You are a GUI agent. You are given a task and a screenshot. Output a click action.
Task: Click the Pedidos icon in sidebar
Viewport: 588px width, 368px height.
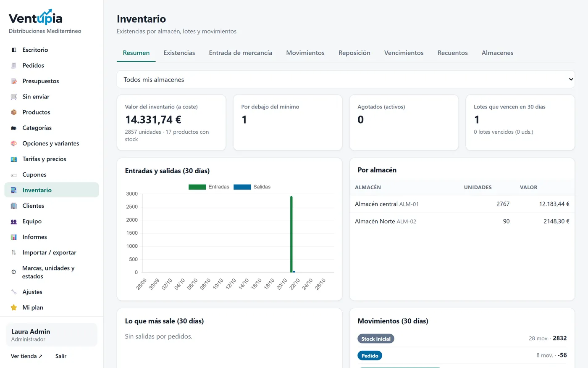14,66
